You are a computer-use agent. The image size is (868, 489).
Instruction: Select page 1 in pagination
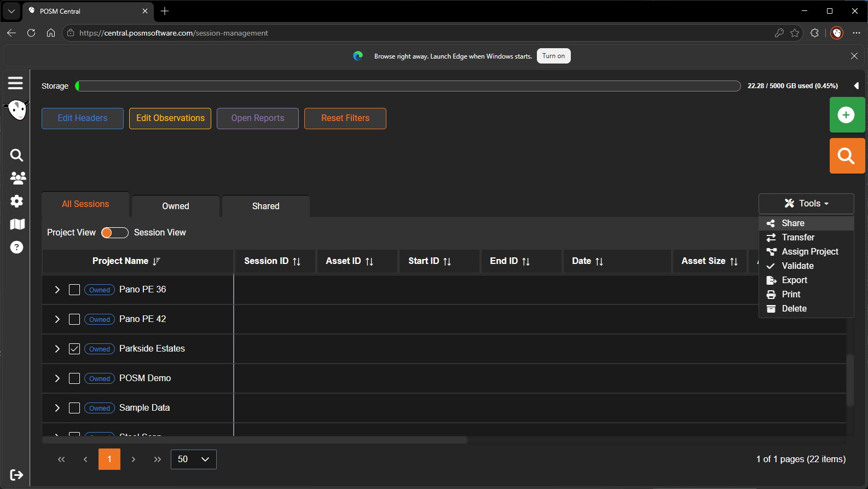(109, 459)
